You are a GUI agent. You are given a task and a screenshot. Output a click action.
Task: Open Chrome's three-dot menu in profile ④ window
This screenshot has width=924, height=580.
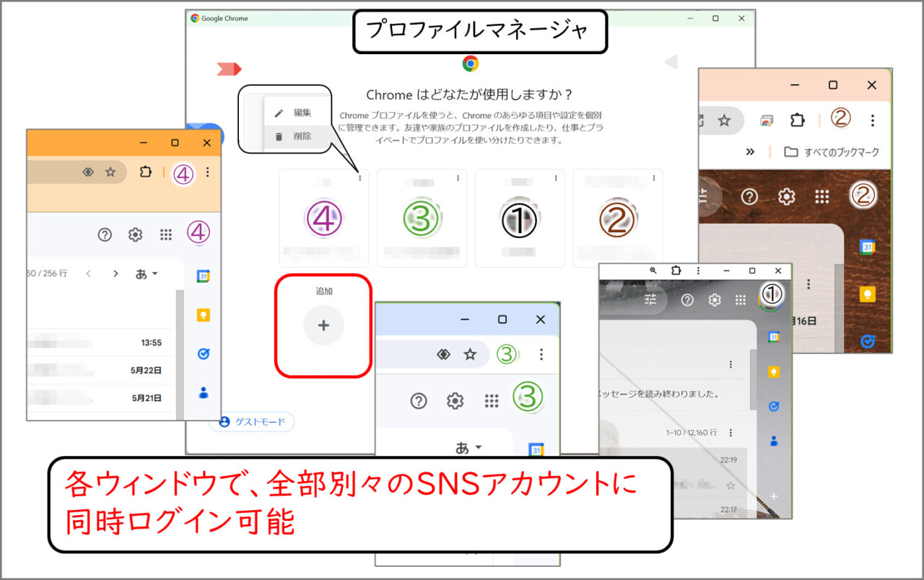tap(208, 172)
